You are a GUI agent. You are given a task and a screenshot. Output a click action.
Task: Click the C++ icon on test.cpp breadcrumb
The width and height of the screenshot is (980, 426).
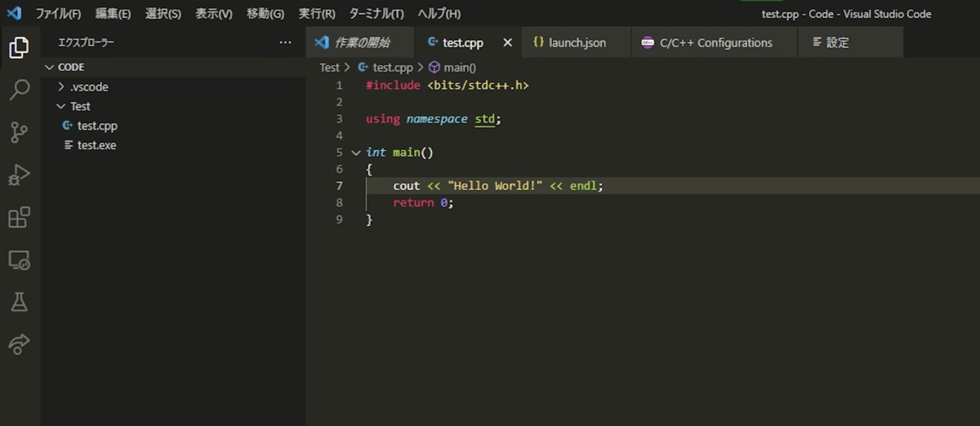[364, 68]
